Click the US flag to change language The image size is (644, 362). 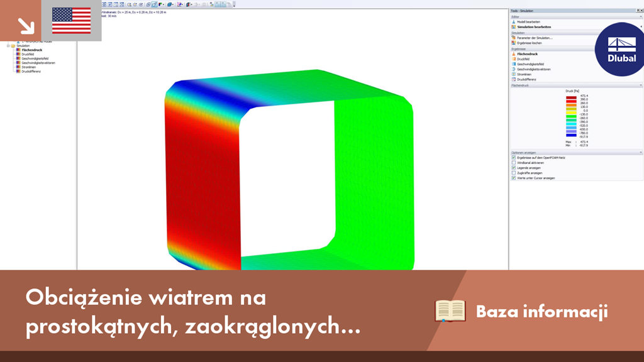[71, 21]
